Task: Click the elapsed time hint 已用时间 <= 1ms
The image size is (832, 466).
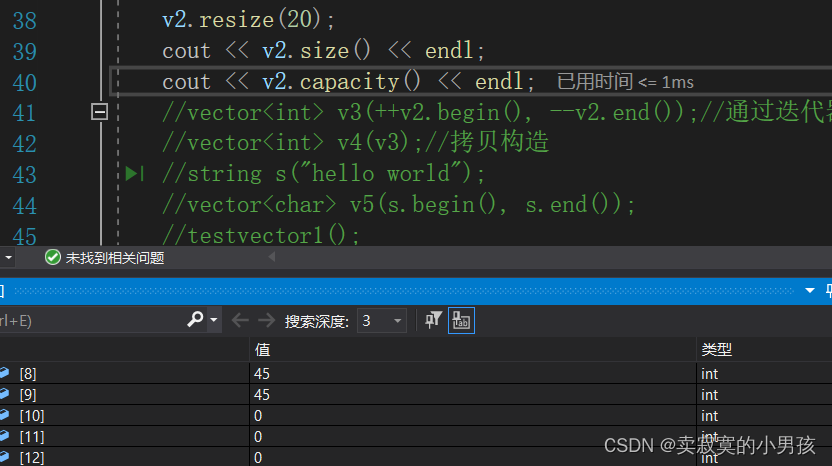Action: tap(625, 82)
